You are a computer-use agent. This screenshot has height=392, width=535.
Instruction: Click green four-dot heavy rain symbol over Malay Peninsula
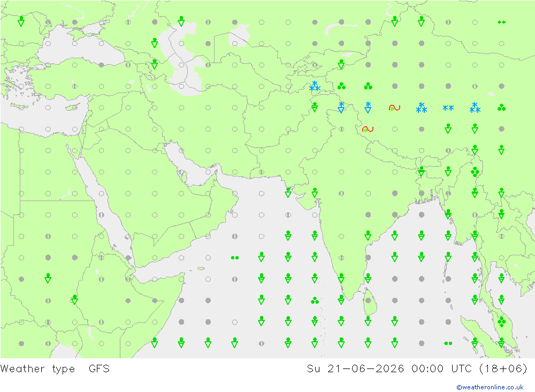[501, 322]
